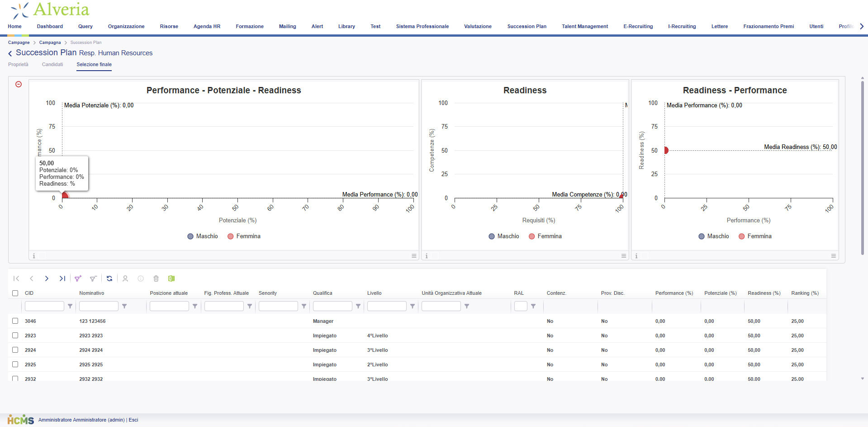Collapse charts panel with red minus icon
The width and height of the screenshot is (868, 427).
point(19,84)
